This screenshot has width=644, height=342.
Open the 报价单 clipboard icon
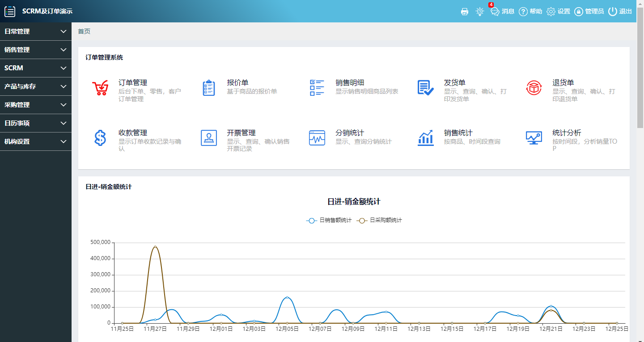coord(209,88)
